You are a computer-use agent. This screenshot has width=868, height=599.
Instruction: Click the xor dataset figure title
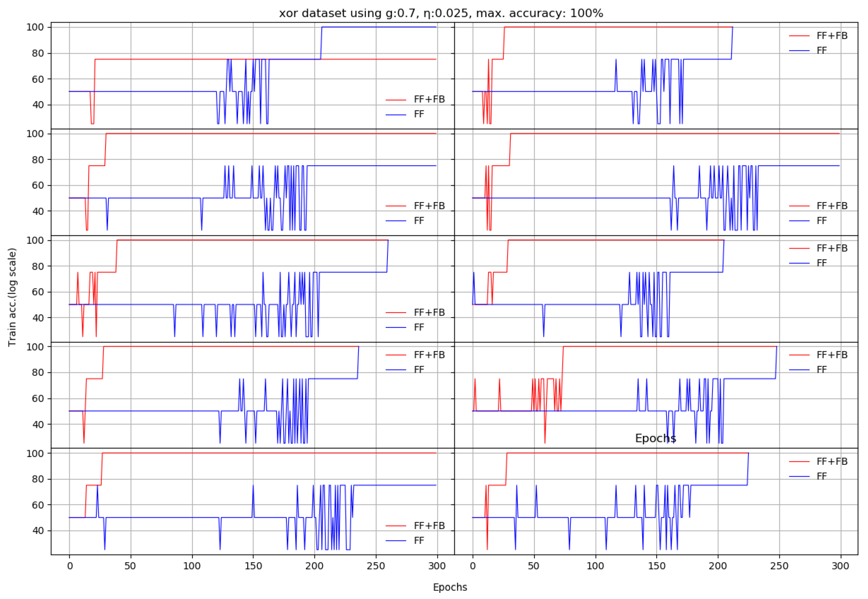(441, 13)
